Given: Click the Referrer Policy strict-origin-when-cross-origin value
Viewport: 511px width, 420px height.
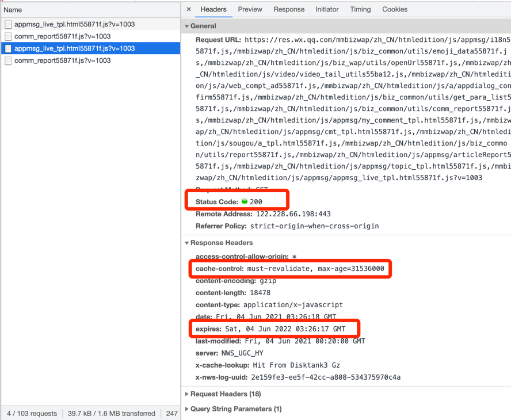Looking at the screenshot, I should point(315,226).
